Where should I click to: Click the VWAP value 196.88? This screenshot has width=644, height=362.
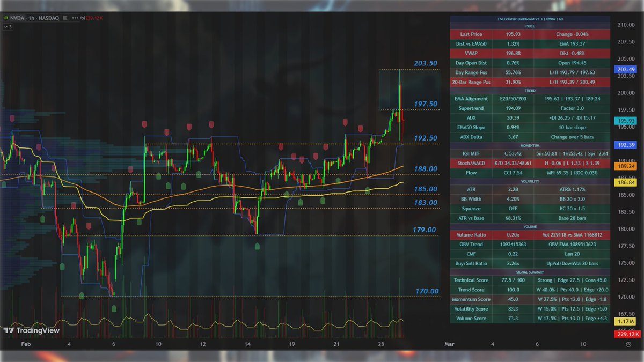[513, 53]
